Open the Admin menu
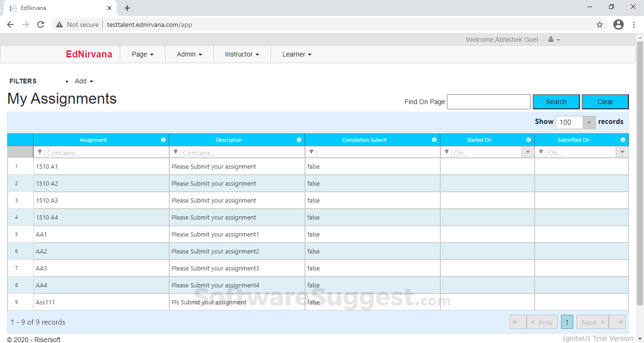The image size is (644, 343). (189, 54)
